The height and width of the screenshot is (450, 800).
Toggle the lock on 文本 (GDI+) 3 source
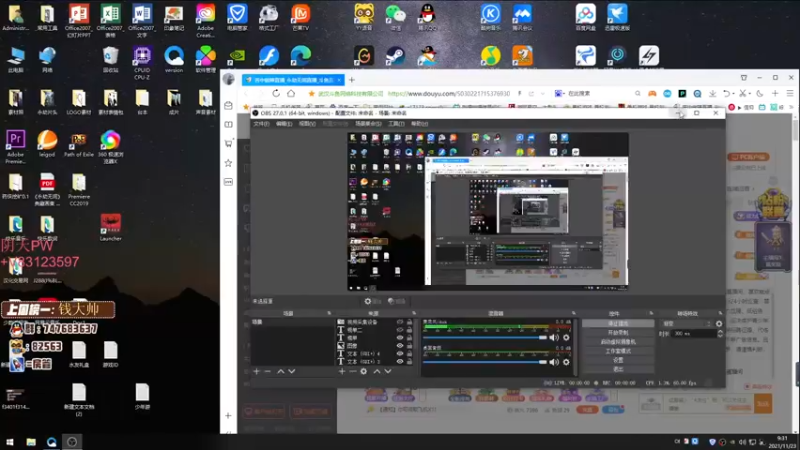tap(409, 361)
